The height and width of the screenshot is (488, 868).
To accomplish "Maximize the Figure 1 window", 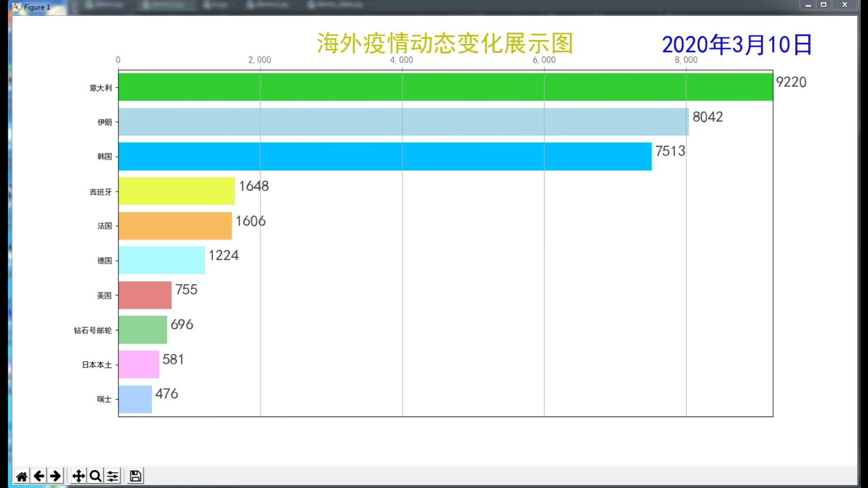I will [823, 5].
